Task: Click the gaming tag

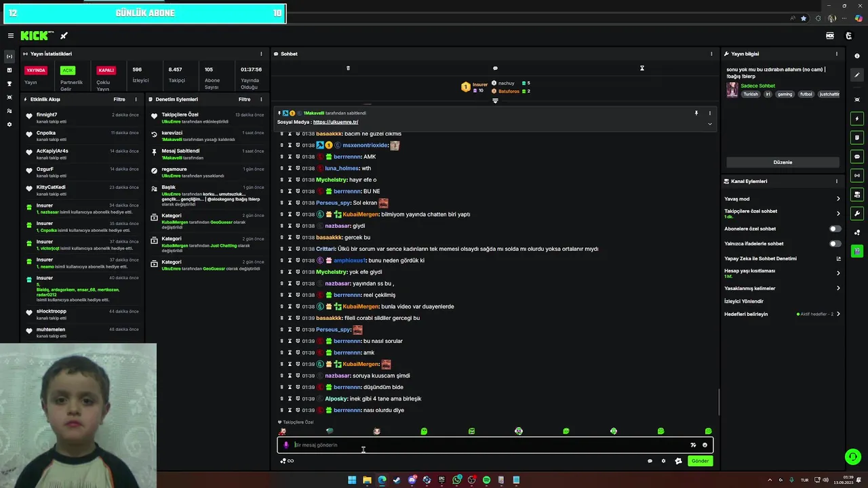Action: pos(785,94)
